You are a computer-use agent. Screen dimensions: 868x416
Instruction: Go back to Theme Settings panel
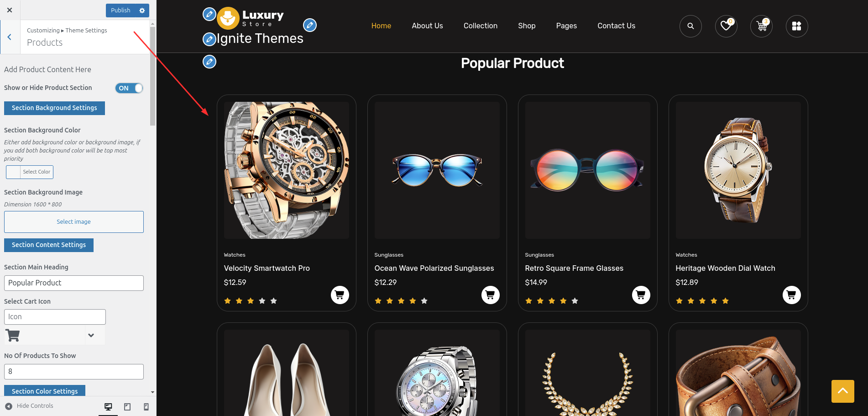(10, 37)
